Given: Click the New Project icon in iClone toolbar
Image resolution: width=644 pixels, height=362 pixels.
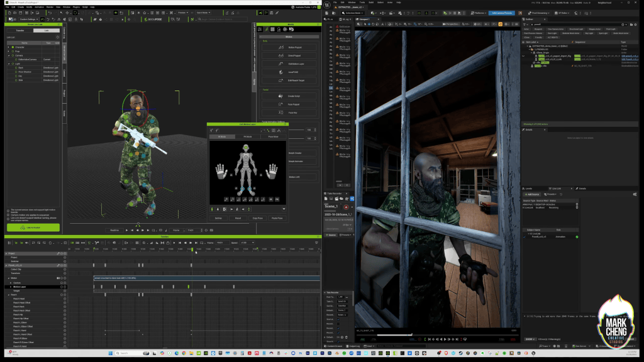Looking at the screenshot, I should point(9,13).
